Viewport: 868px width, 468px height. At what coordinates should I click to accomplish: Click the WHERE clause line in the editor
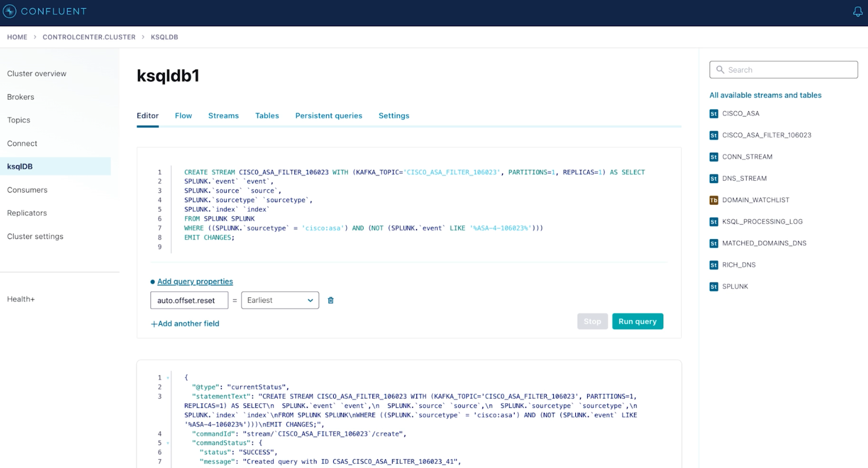point(364,228)
